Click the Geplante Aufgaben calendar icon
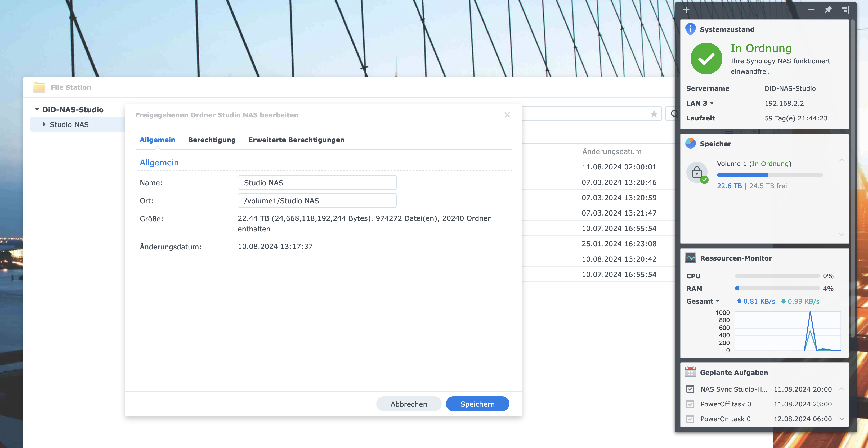Screen dimensions: 868x448 click(x=690, y=372)
